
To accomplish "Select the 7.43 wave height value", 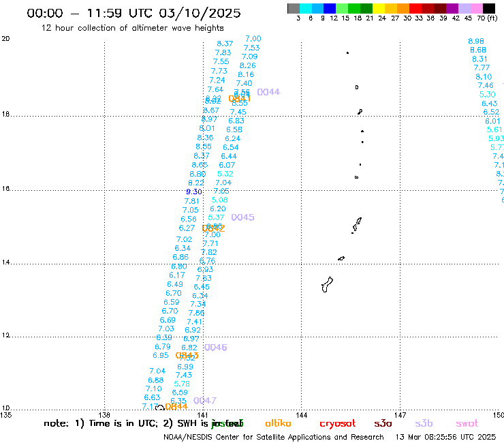I will coord(184,375).
